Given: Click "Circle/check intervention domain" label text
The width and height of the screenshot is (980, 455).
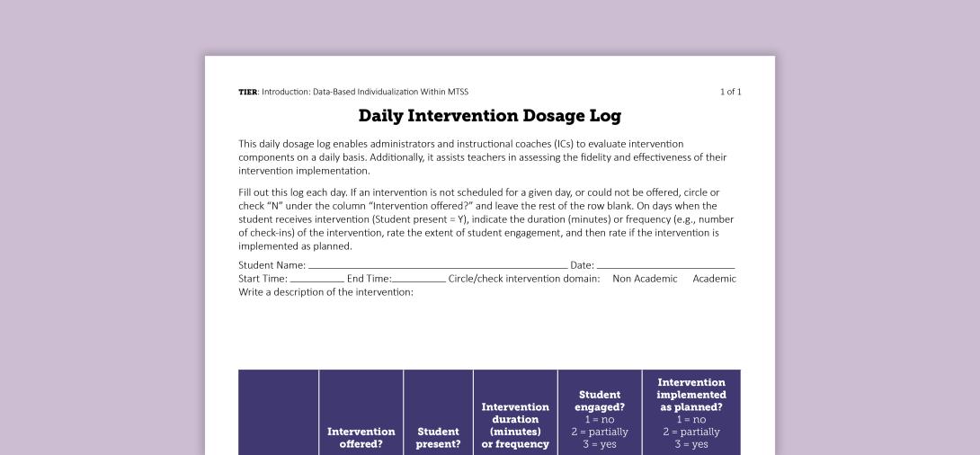Looking at the screenshot, I should [x=523, y=279].
